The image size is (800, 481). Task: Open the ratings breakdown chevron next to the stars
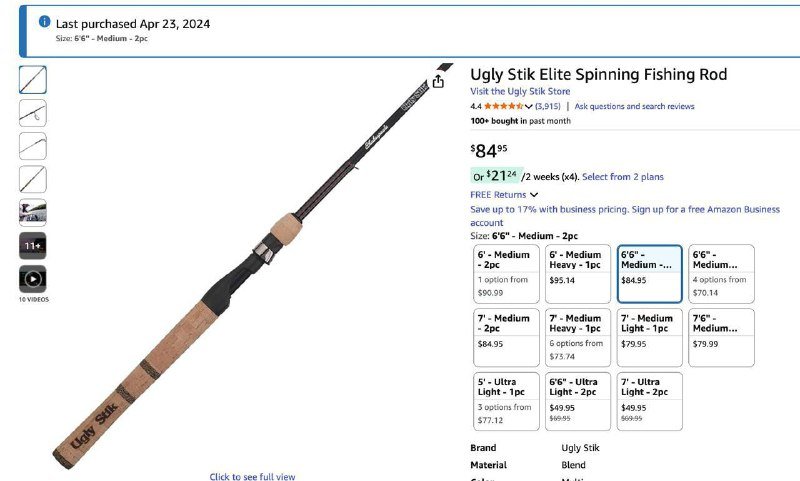529,107
